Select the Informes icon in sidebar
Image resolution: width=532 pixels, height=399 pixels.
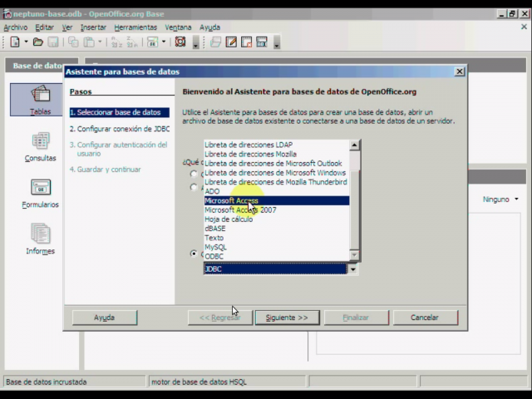point(40,239)
